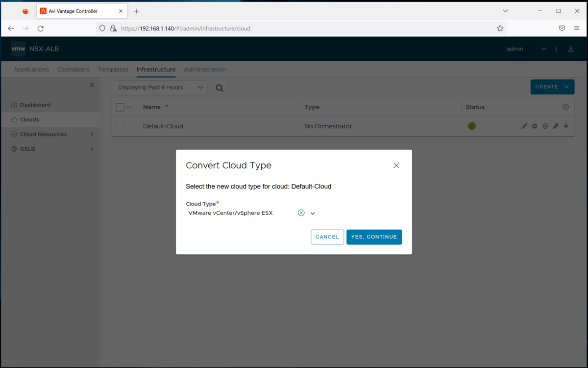Viewport: 588px width, 368px height.
Task: Switch to the Templates tab
Action: click(113, 69)
